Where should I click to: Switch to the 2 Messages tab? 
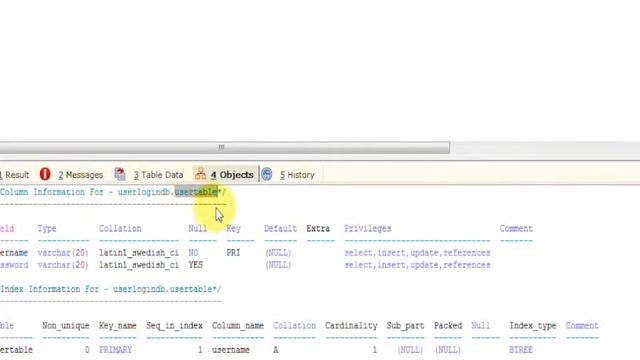pyautogui.click(x=80, y=175)
